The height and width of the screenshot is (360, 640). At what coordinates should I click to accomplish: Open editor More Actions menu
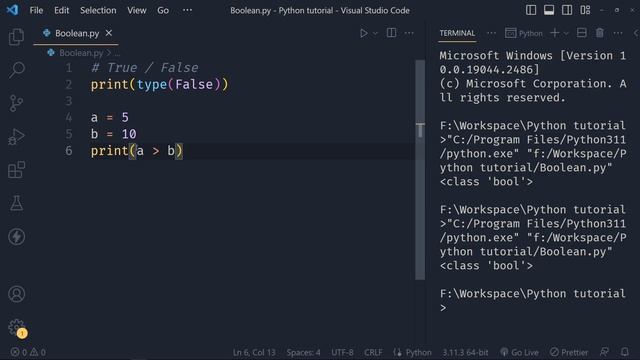(x=409, y=33)
